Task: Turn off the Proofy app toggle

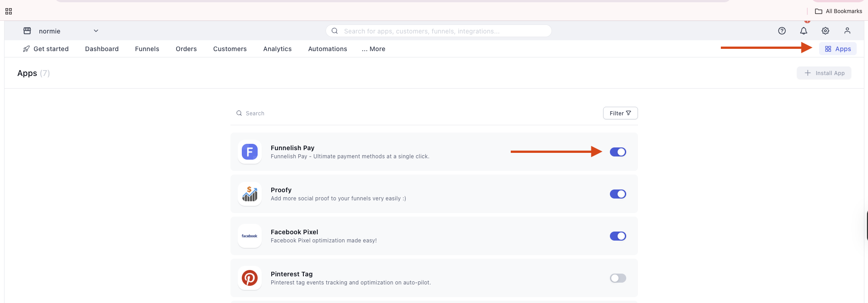Action: pyautogui.click(x=618, y=194)
